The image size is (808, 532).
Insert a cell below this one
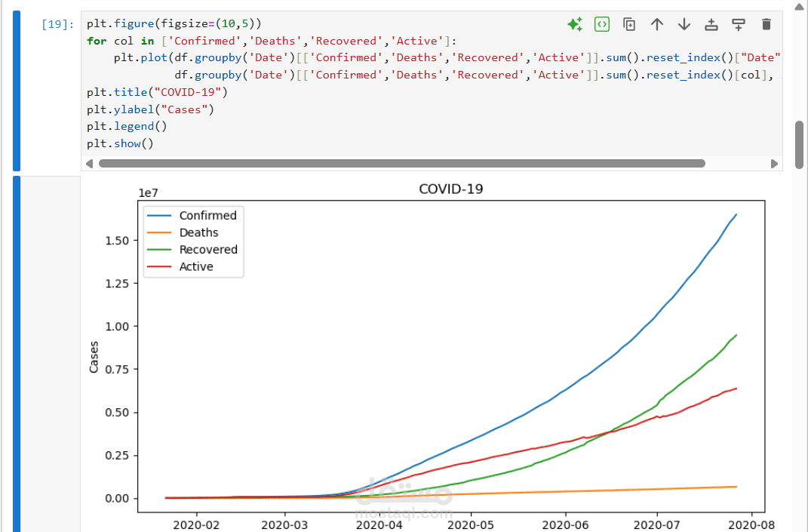(x=739, y=24)
